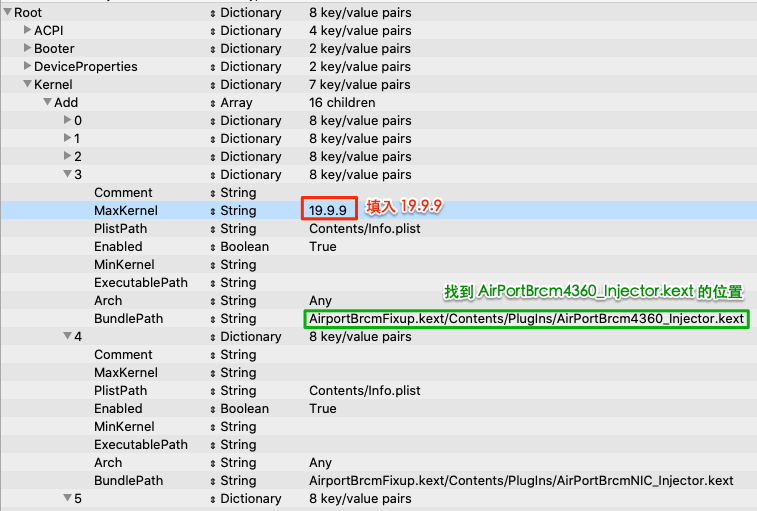Viewport: 757px width, 511px height.
Task: Select PlistPath key under item 3
Action: click(x=121, y=228)
